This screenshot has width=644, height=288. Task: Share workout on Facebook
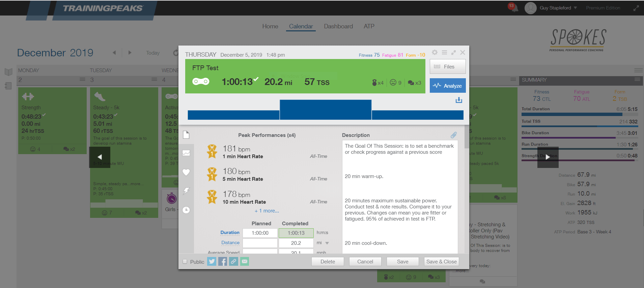pyautogui.click(x=222, y=261)
